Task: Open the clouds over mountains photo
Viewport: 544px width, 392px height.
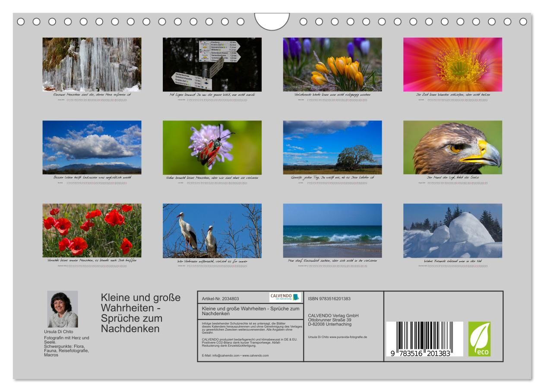Action: (x=92, y=147)
